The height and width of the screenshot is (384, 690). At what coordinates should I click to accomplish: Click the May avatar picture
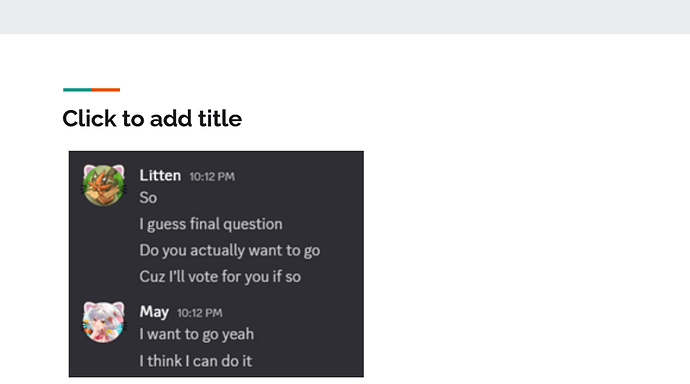(103, 322)
